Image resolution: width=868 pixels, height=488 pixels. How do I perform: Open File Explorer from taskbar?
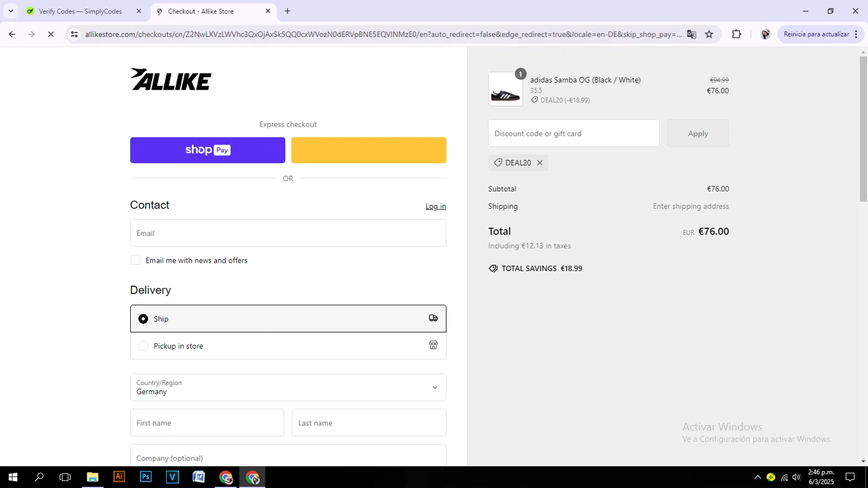[x=93, y=477]
